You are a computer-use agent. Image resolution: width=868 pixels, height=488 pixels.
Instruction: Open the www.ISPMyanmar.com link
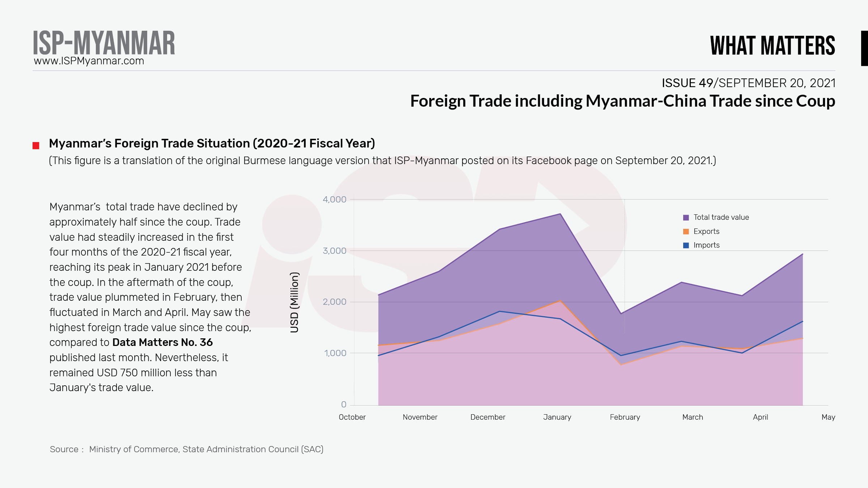coord(89,61)
